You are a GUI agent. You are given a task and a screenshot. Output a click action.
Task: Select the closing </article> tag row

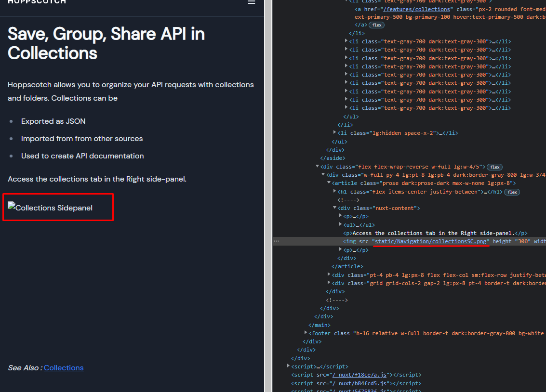347,266
